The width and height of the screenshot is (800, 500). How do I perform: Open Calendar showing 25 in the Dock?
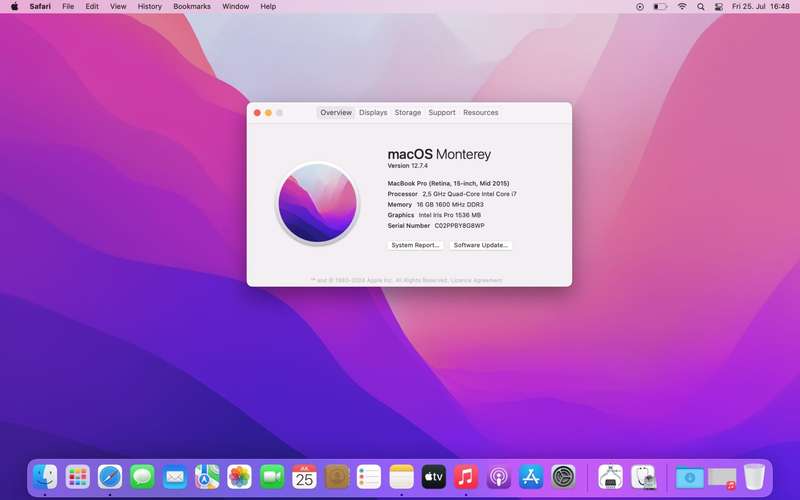pos(304,477)
